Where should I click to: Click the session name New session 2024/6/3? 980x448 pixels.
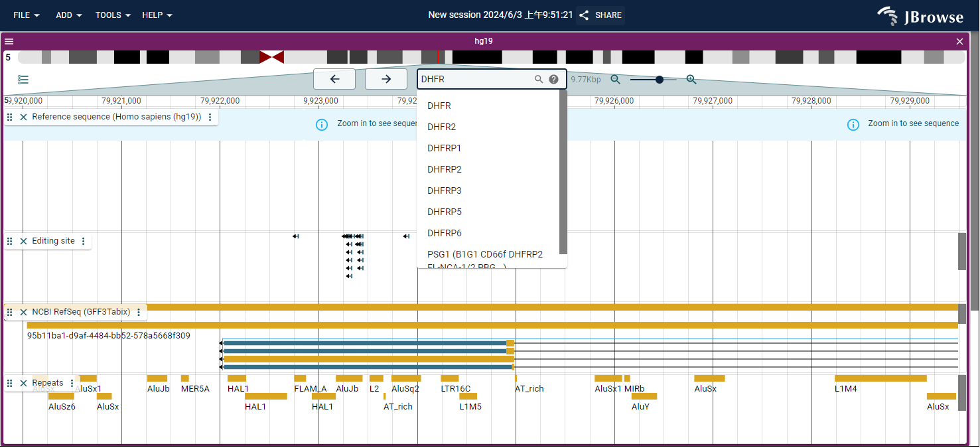(500, 15)
